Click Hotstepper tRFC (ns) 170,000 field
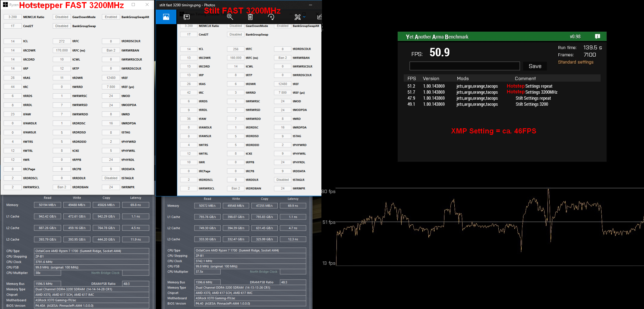Image resolution: width=644 pixels, height=309 pixels. tap(62, 50)
